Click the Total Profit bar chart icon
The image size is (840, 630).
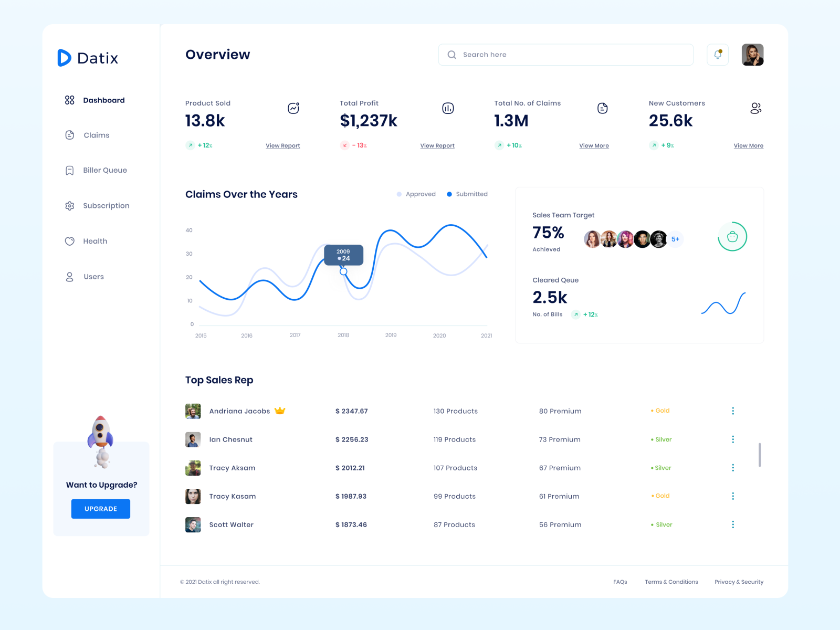[x=448, y=108]
